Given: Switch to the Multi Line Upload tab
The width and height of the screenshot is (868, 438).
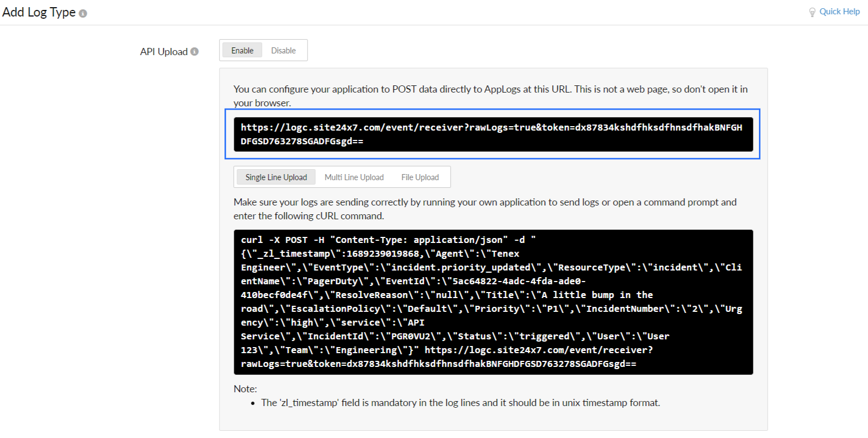Looking at the screenshot, I should [354, 177].
